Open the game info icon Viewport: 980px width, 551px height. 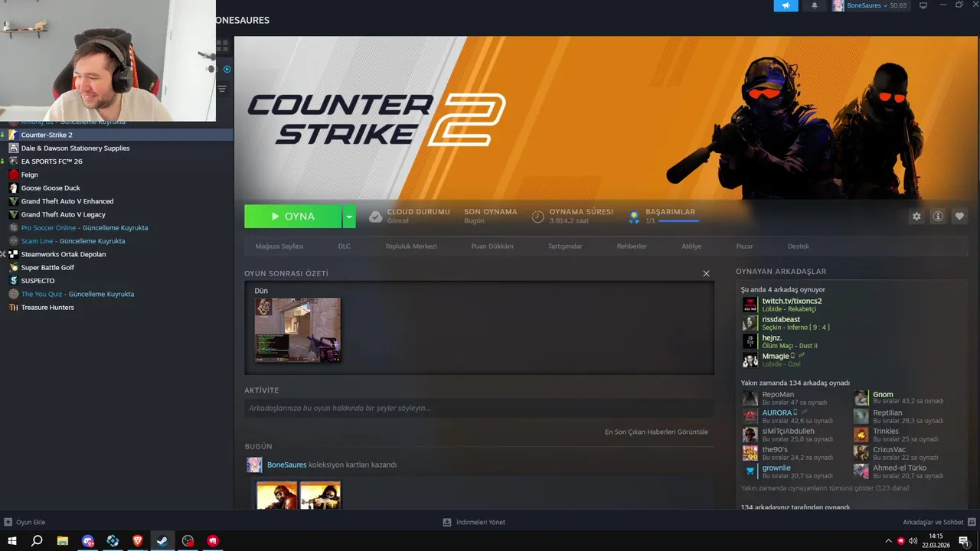pos(938,217)
